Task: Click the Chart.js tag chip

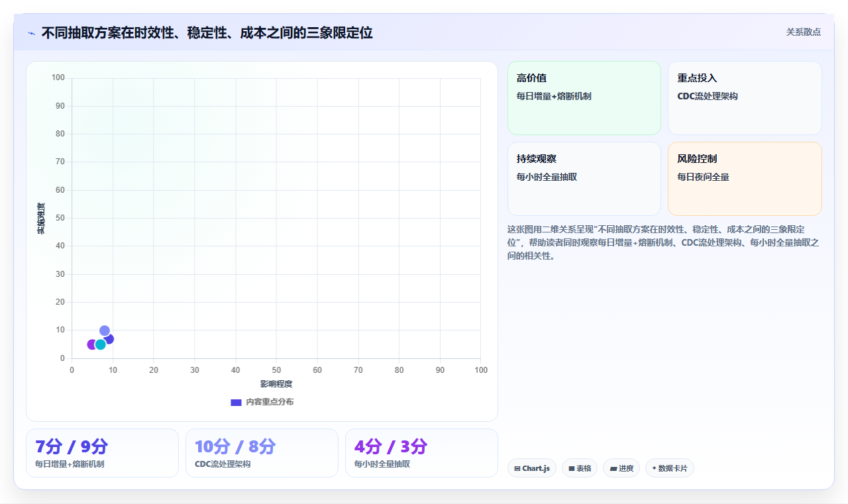Action: [x=532, y=468]
